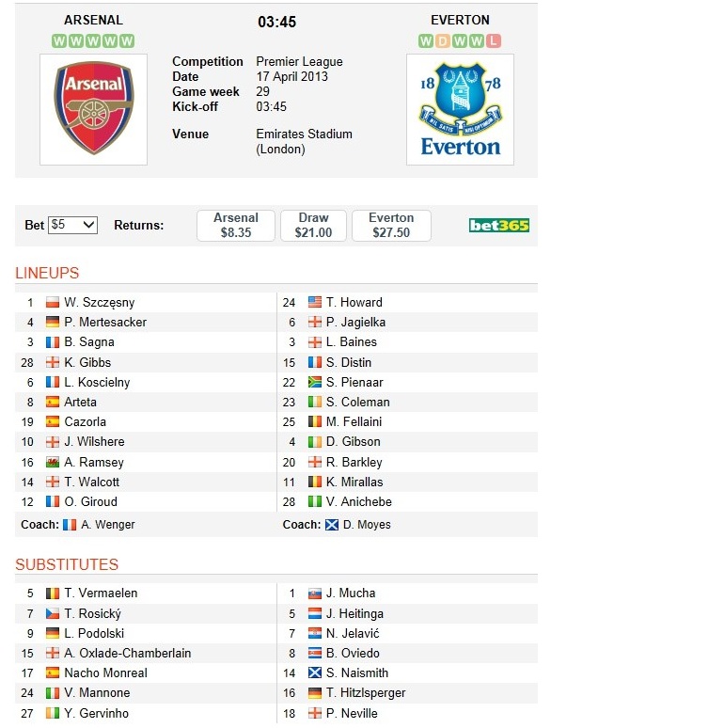The image size is (724, 728).
Task: Open player O. Giroud's profile link
Action: pos(90,501)
